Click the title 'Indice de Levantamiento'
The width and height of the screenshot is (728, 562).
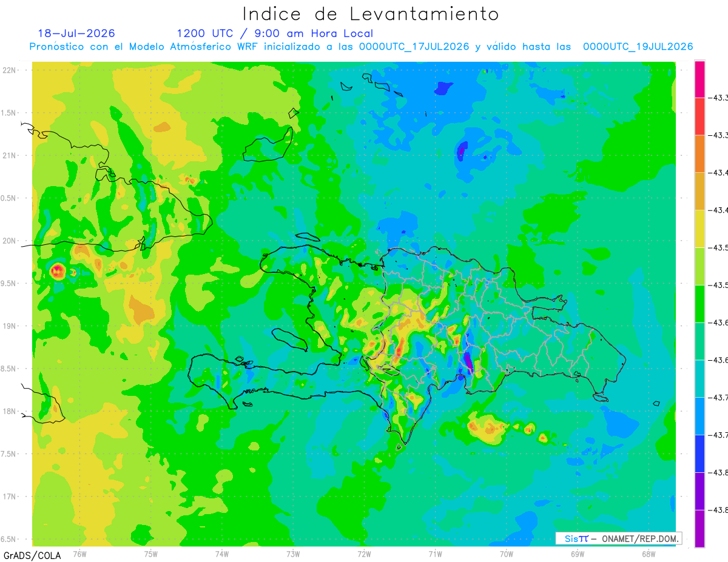tap(371, 13)
